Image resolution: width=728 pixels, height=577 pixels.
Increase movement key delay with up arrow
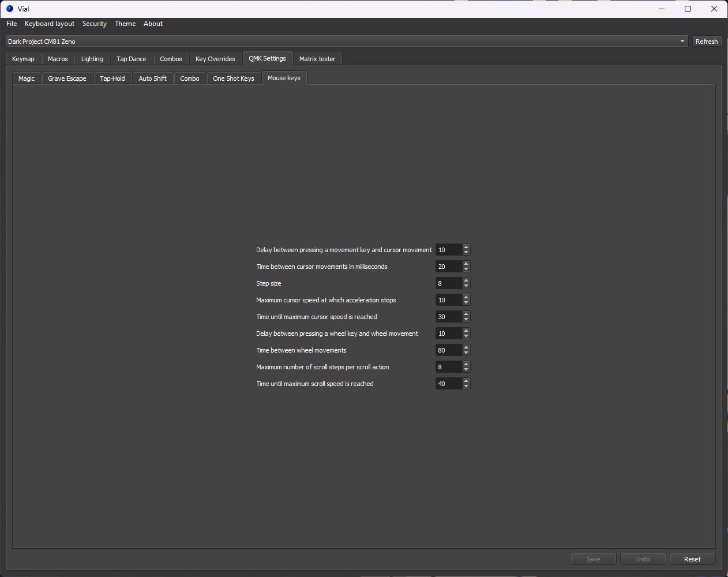click(x=466, y=247)
